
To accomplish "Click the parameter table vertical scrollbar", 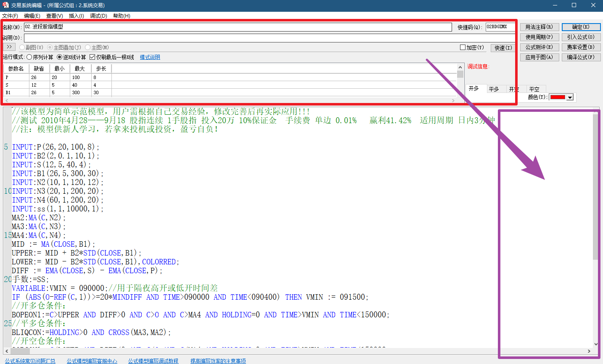I will pos(460,80).
